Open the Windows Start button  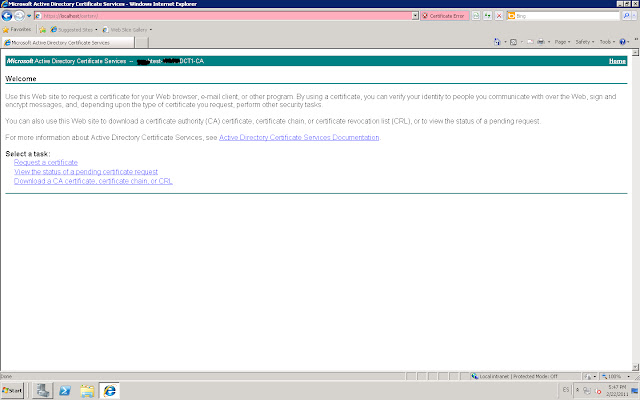tap(12, 391)
